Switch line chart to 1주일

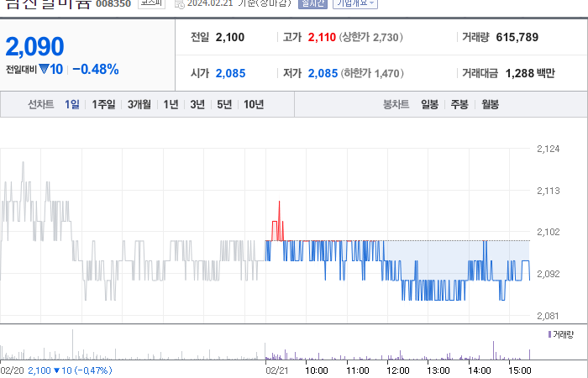pos(103,104)
